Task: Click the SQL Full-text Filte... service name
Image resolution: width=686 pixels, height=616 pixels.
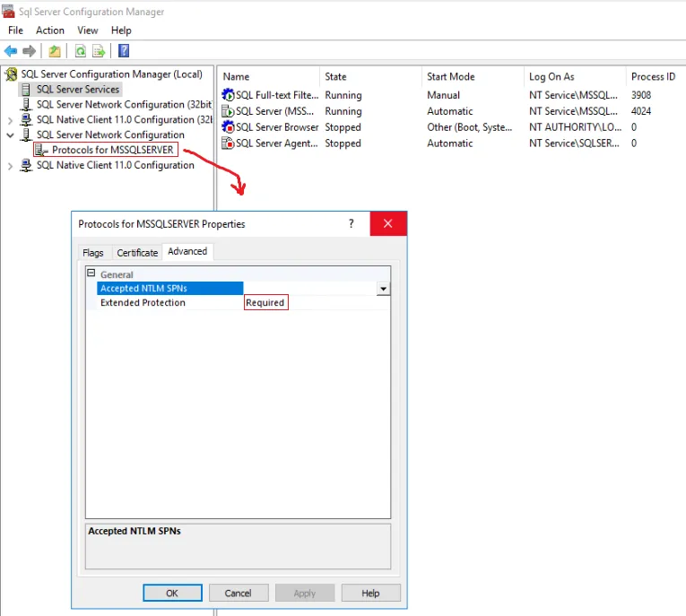Action: tap(277, 95)
